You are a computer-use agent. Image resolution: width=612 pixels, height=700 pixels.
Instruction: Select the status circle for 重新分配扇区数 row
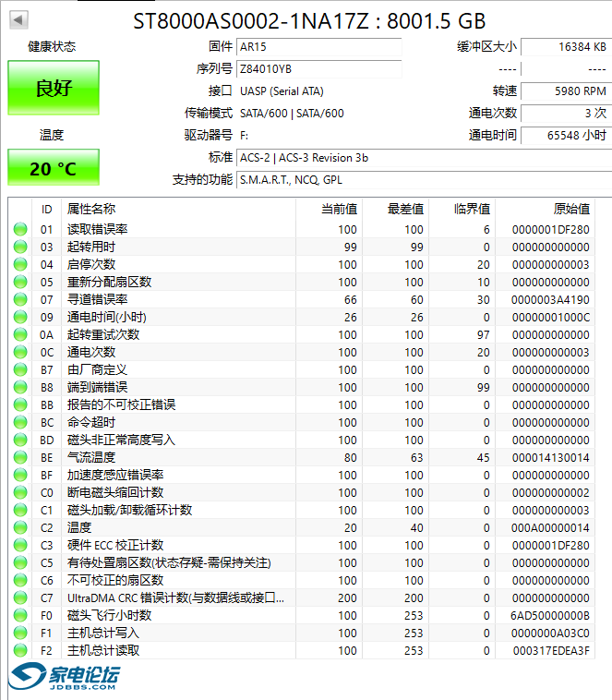[20, 283]
